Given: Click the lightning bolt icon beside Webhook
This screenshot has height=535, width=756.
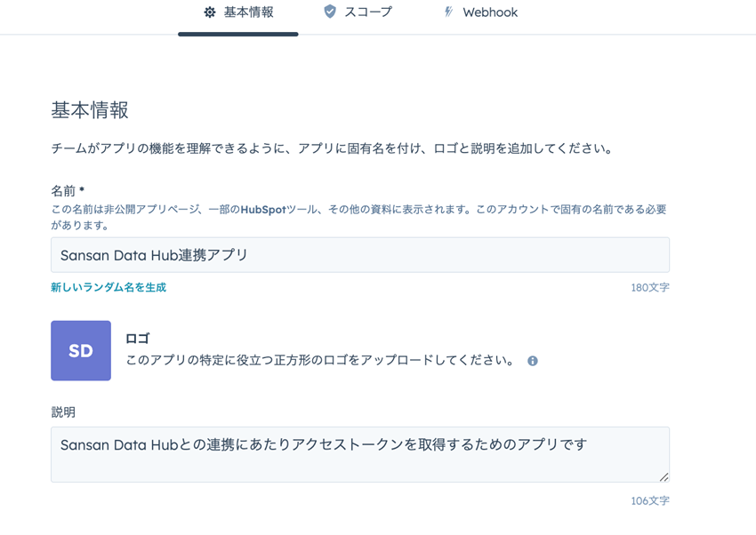Looking at the screenshot, I should point(448,12).
